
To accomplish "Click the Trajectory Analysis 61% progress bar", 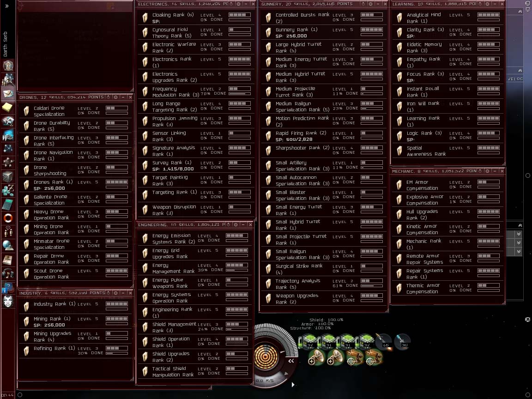I will click(371, 286).
